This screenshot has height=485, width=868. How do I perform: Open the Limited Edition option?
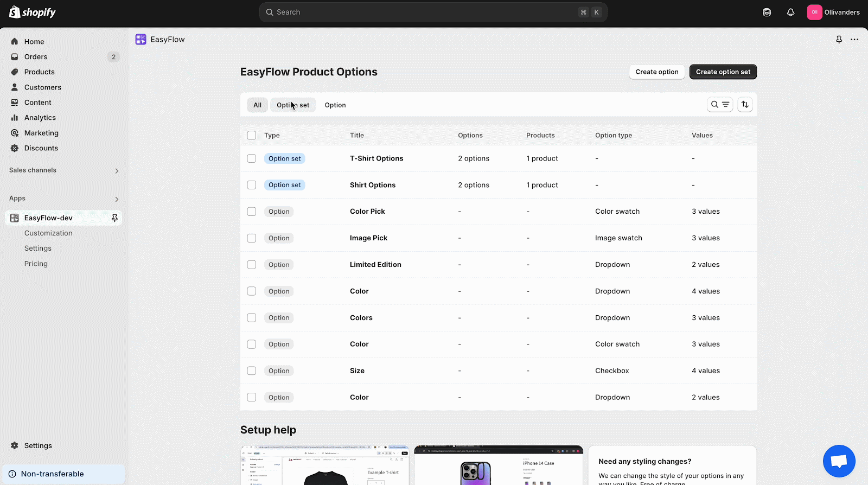coord(375,265)
